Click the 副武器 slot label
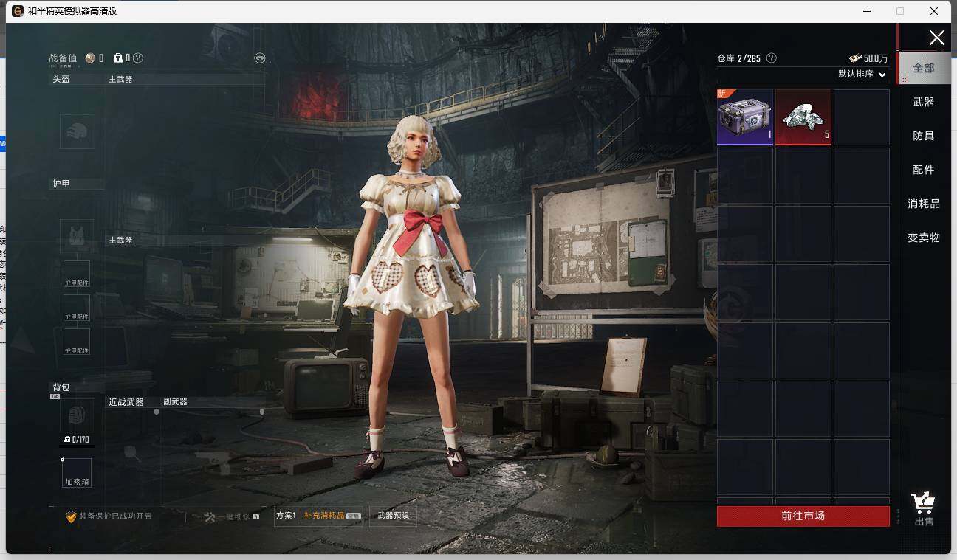 (x=175, y=402)
